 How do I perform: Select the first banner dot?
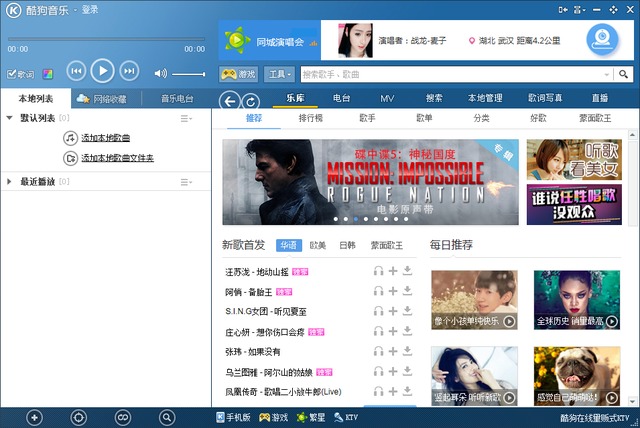[336, 219]
